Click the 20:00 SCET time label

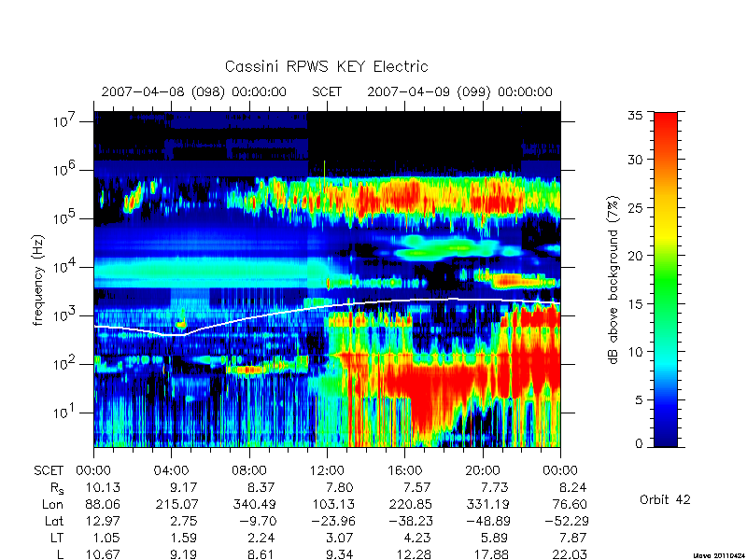coord(482,471)
